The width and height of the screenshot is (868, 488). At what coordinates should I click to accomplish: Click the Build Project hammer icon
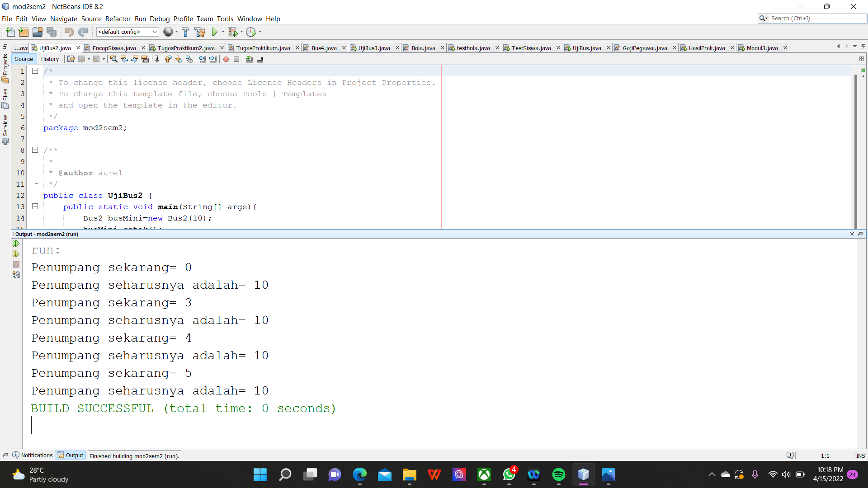click(185, 32)
